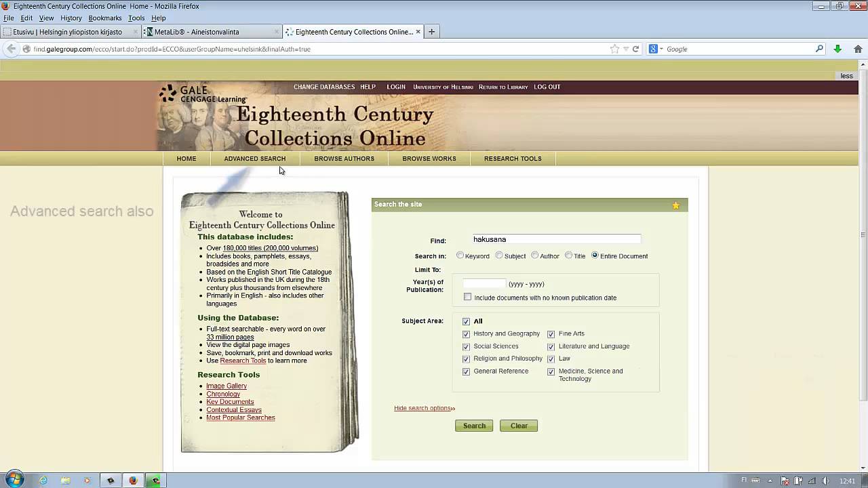Click the University of Helsinki link
This screenshot has height=488, width=868.
click(x=443, y=87)
